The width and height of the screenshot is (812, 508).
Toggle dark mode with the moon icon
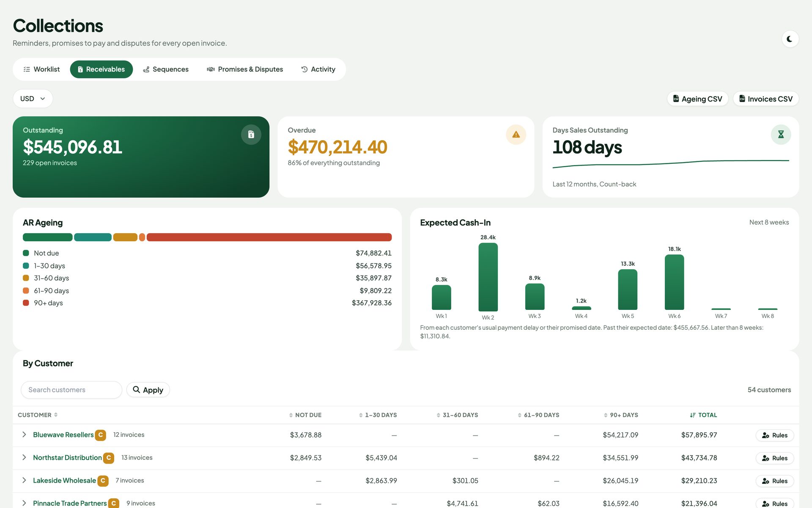[x=790, y=39]
